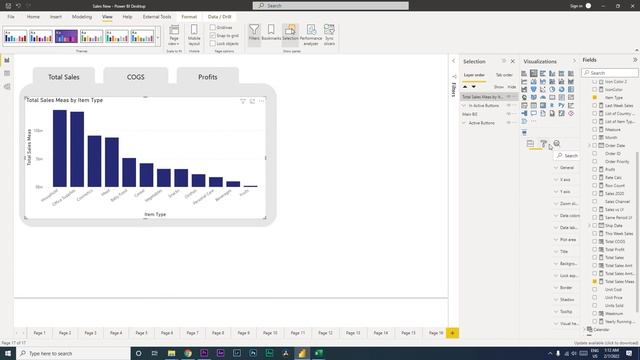Select the Format paint roller tab
Screen dimensions: 640x360
543,143
